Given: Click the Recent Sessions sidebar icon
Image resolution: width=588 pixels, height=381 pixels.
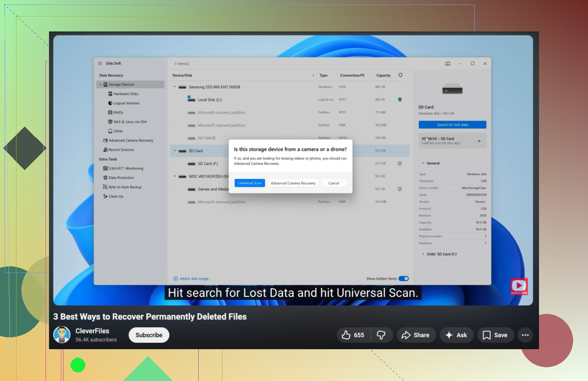Looking at the screenshot, I should point(105,150).
